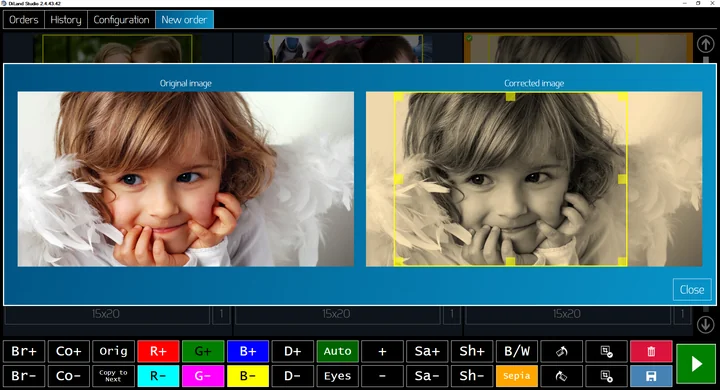Decrease density with D-
This screenshot has width=720, height=390.
point(292,376)
